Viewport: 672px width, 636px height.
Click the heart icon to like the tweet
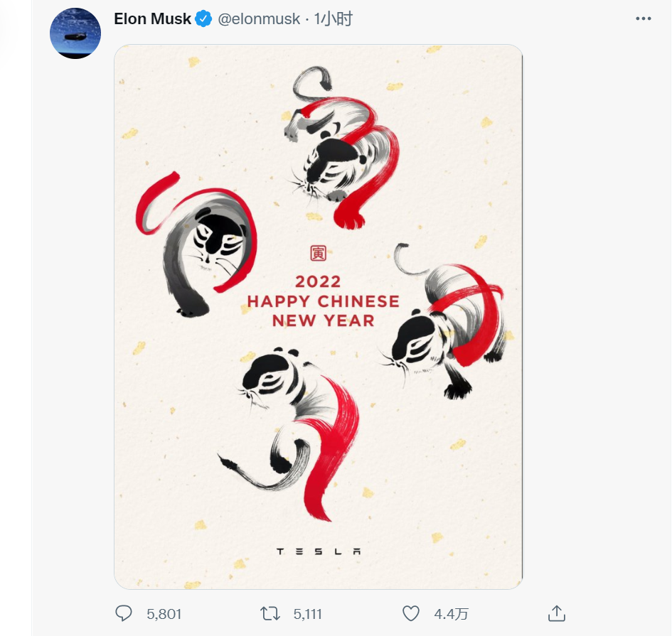pyautogui.click(x=411, y=613)
